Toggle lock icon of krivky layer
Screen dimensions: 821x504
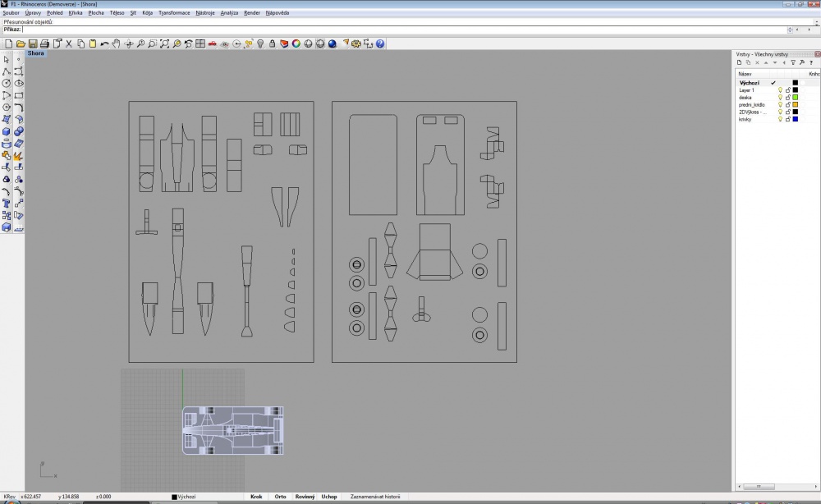[787, 119]
